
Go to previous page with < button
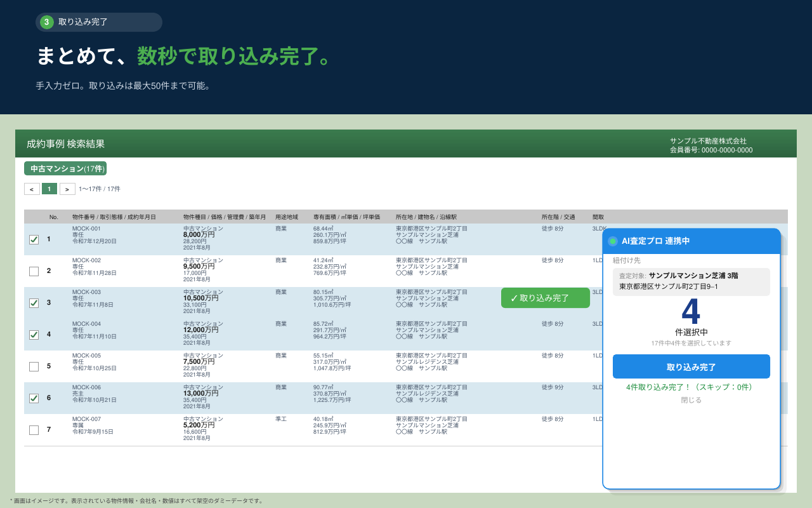[32, 189]
